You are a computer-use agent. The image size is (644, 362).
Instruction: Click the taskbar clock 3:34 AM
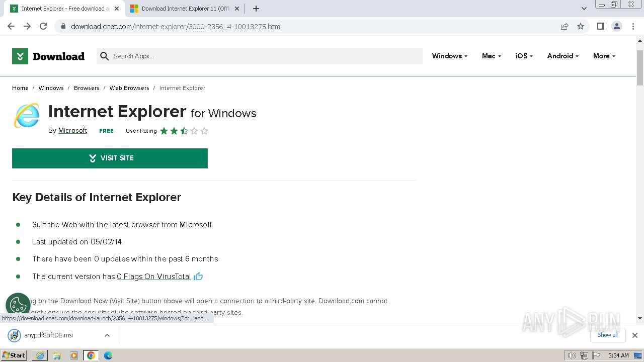(x=618, y=355)
